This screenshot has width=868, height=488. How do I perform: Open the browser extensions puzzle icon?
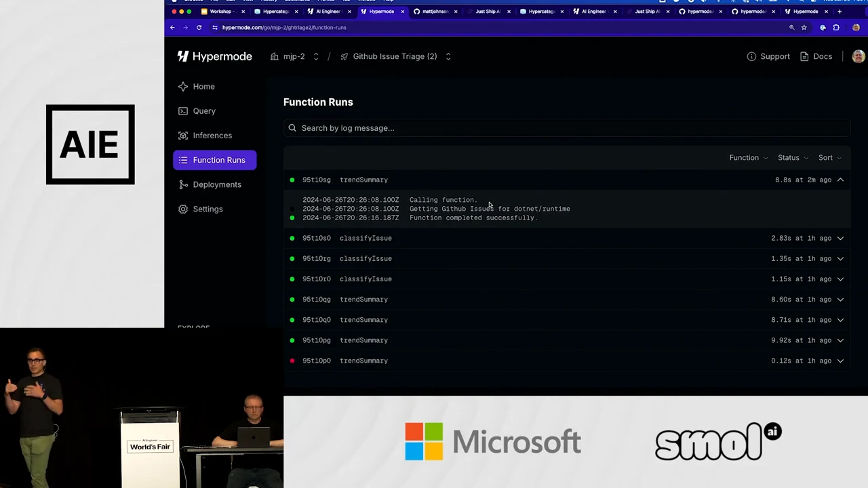tap(836, 28)
